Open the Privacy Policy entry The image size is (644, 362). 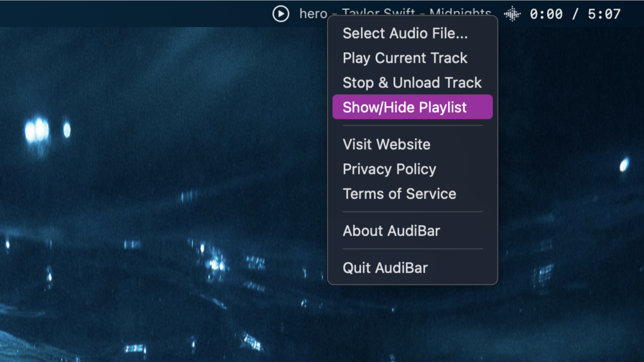coord(389,169)
